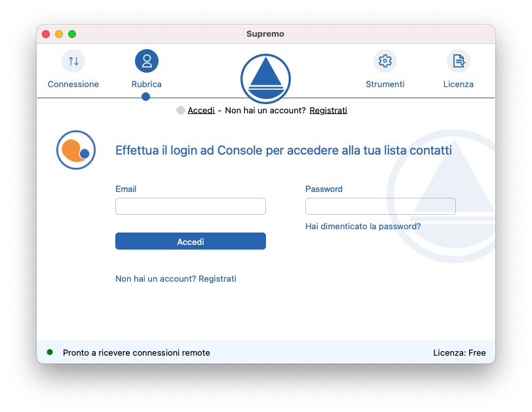This screenshot has height=412, width=532.
Task: Click the Supremo window title
Action: coord(265,34)
